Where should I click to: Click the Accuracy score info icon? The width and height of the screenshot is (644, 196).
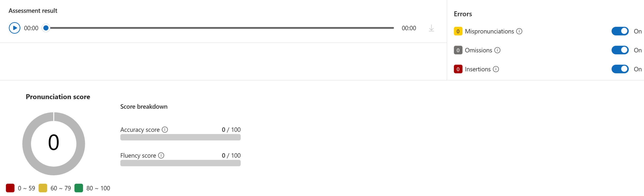[x=165, y=130]
